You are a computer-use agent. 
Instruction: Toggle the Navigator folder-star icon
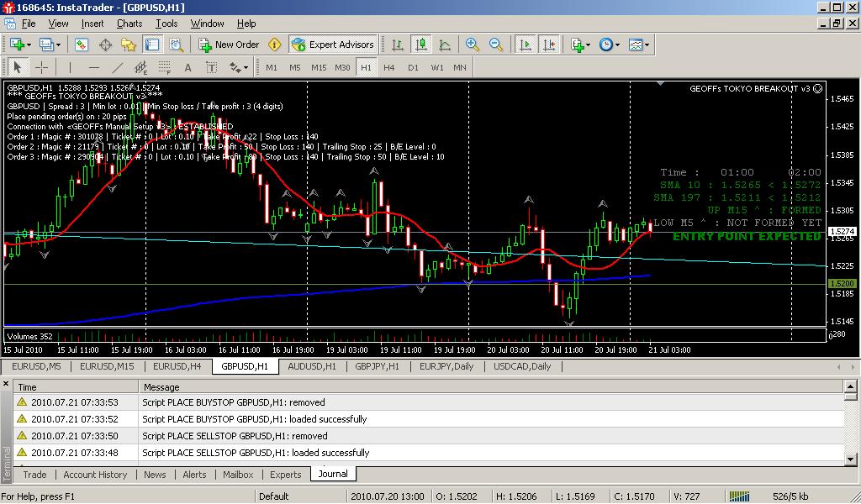129,45
